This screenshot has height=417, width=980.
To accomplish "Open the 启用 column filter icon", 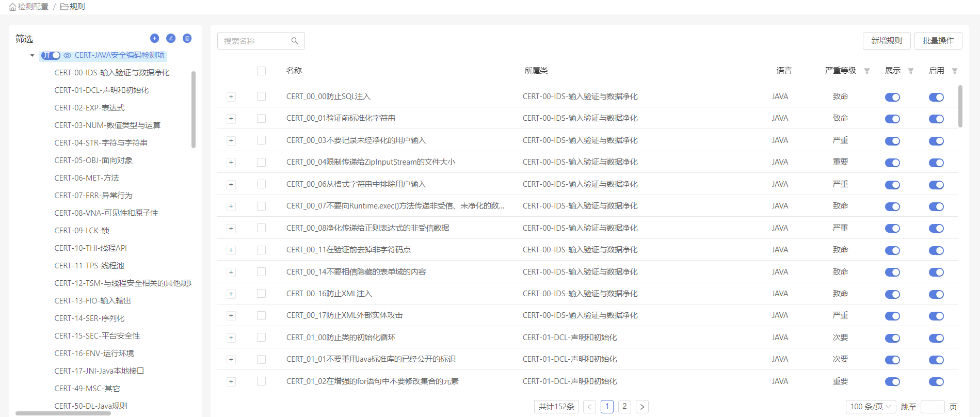I will pos(955,71).
